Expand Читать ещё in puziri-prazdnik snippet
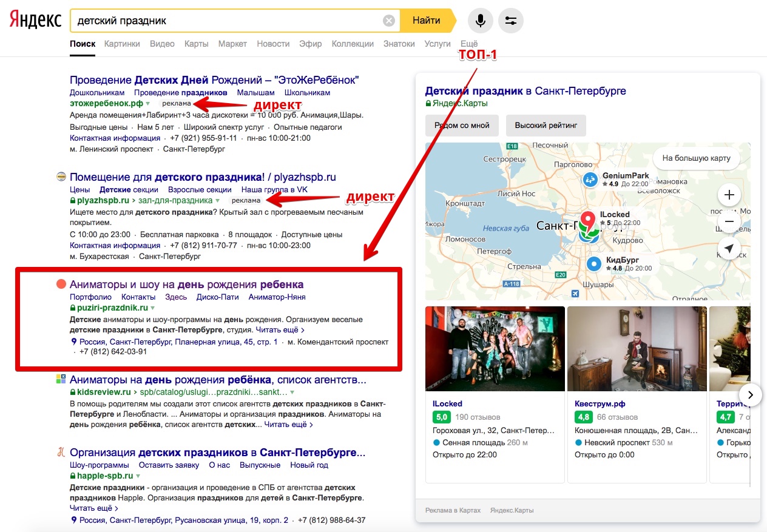 click(280, 330)
